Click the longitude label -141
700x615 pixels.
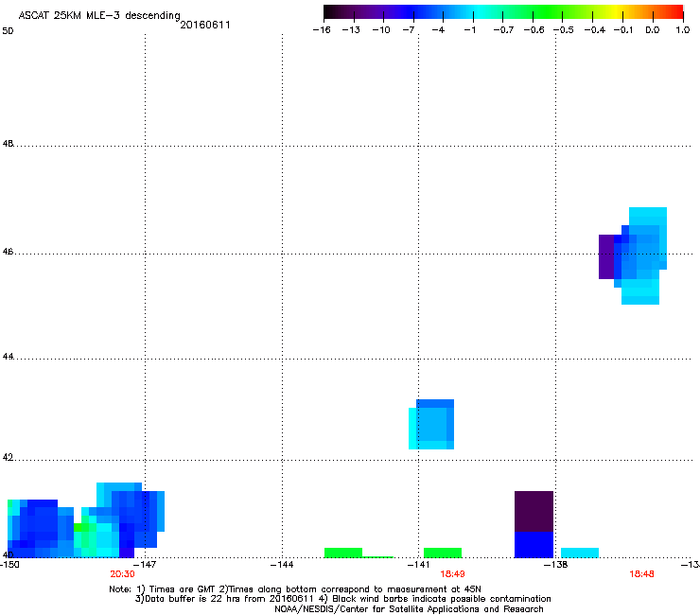tap(419, 565)
